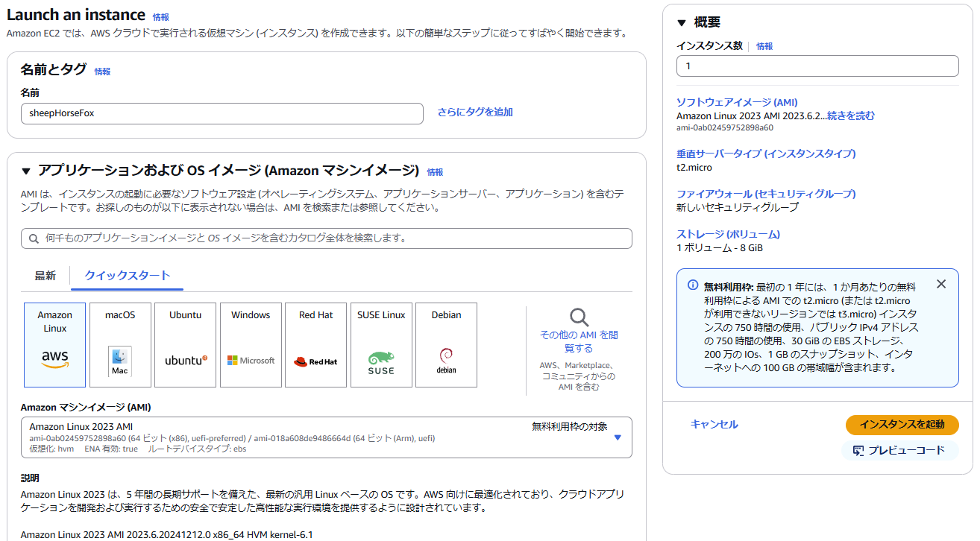Open the ファイアウォール (セキュリティグループ) link
Image resolution: width=980 pixels, height=541 pixels.
766,194
